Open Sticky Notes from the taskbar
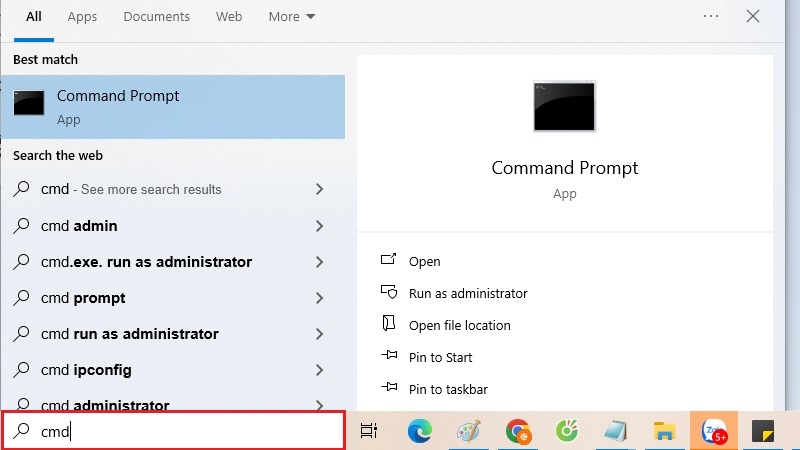 (x=763, y=431)
